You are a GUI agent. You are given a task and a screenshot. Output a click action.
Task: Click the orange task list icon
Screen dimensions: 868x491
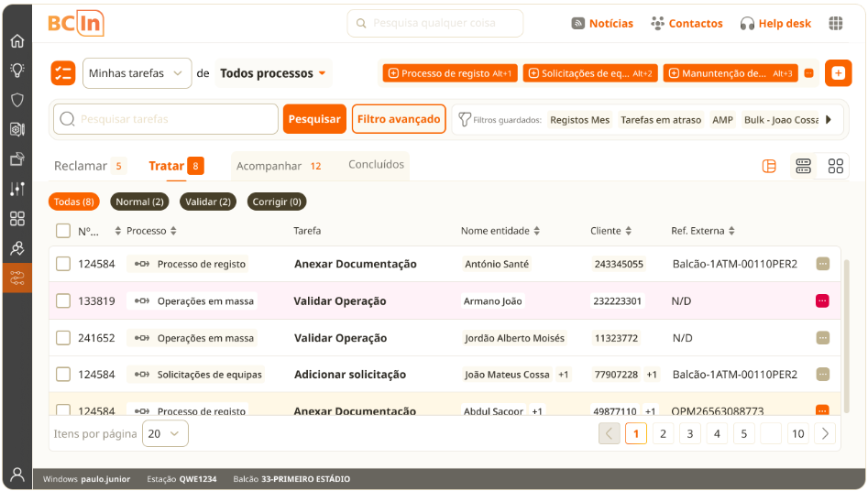pos(63,73)
